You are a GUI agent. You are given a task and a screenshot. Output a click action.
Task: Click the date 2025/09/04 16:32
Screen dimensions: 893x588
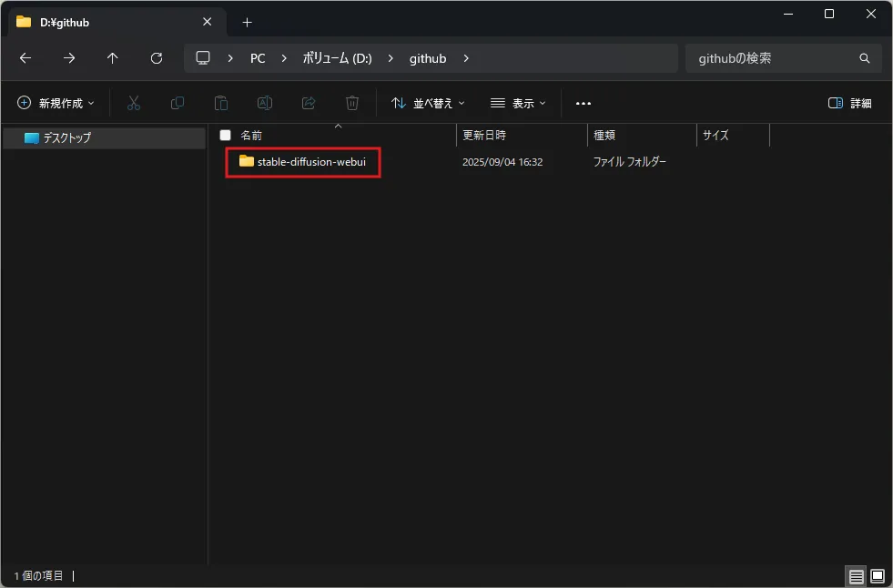coord(502,162)
